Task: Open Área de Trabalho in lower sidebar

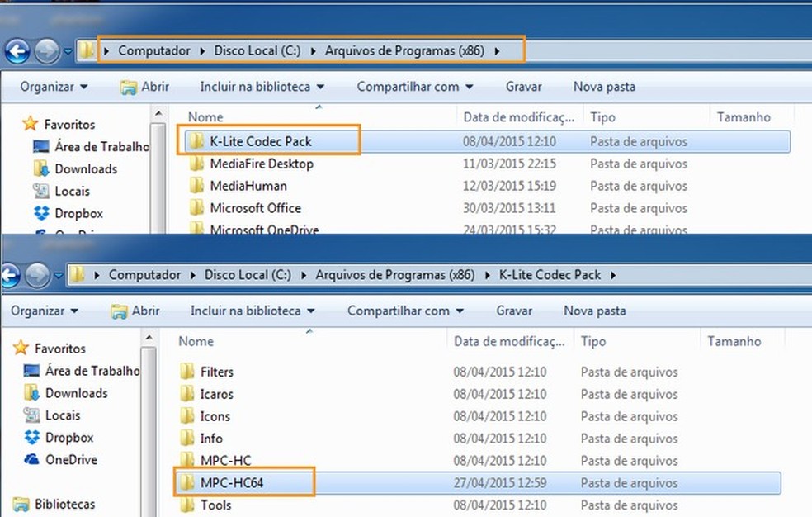Action: pyautogui.click(x=82, y=371)
